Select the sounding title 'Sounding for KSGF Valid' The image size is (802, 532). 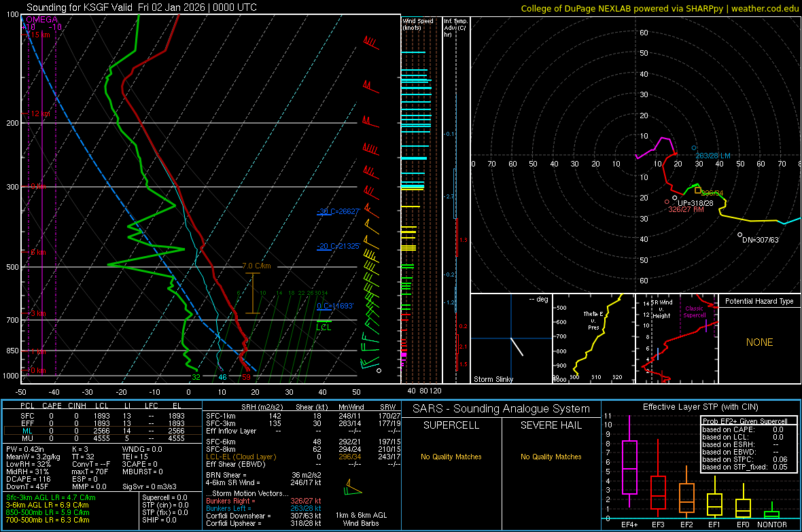[x=80, y=7]
